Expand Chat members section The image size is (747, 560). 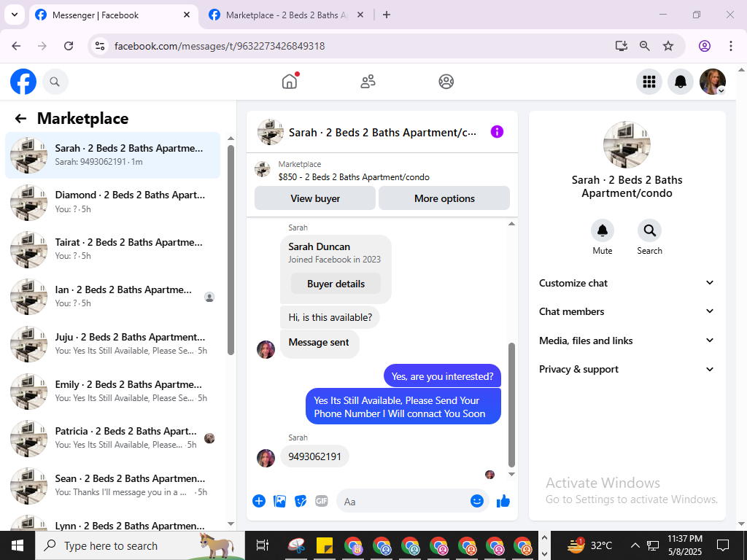pos(627,311)
